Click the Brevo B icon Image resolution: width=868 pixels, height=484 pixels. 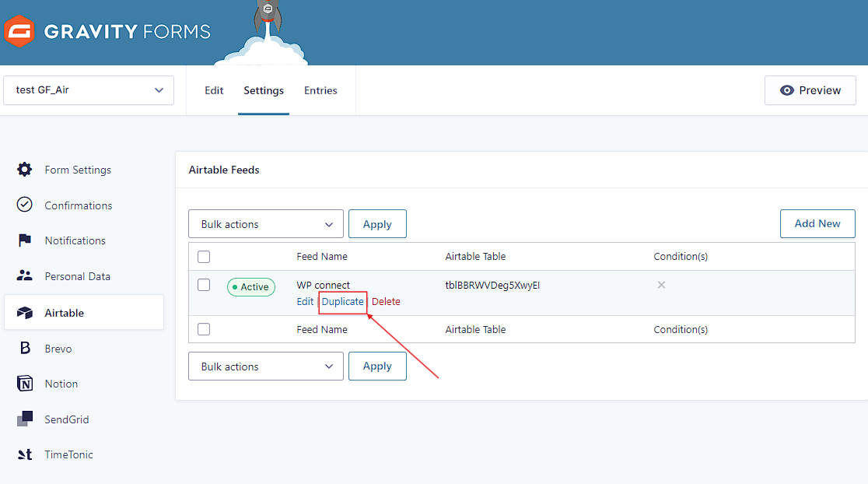(25, 349)
